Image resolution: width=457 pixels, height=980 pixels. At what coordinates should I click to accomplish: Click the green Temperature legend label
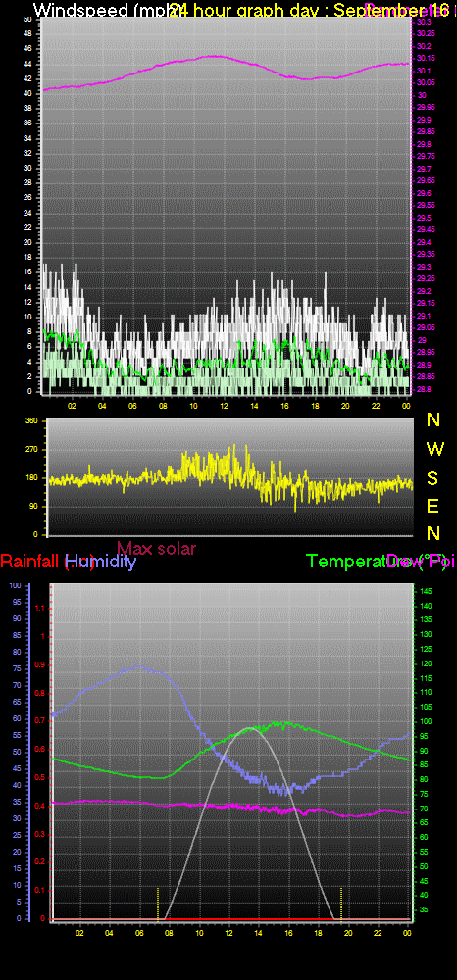point(347,562)
